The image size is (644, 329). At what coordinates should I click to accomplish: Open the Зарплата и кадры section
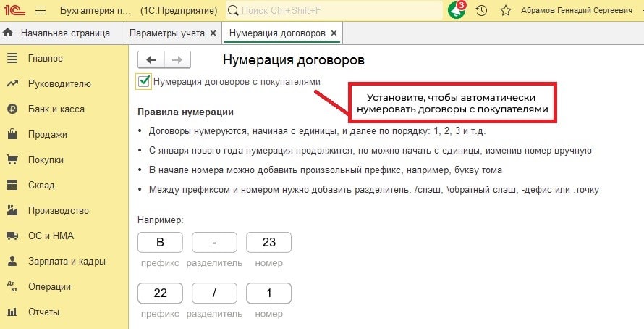tap(67, 261)
